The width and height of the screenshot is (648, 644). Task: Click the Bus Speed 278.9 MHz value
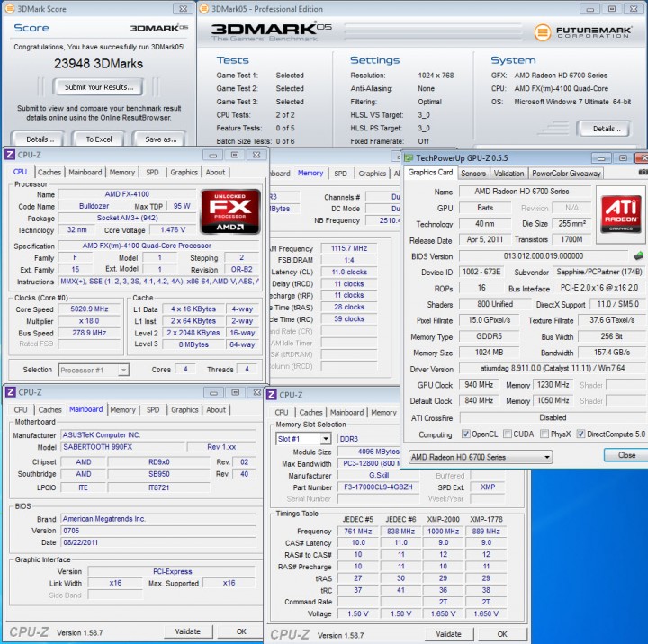click(89, 333)
